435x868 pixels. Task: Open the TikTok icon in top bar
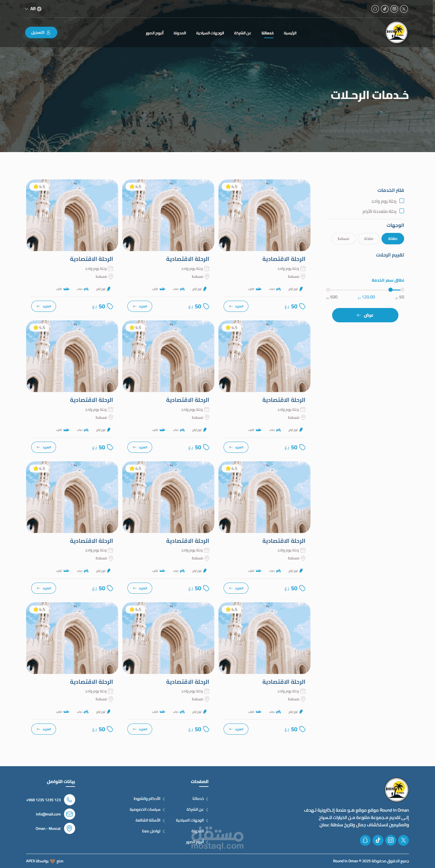pos(384,9)
